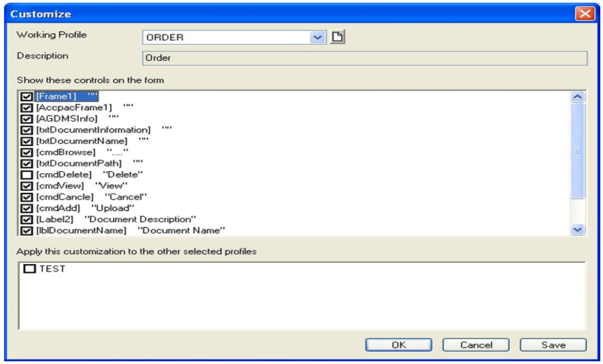Uncheck the txtDocumentPath checkbox

[x=27, y=163]
